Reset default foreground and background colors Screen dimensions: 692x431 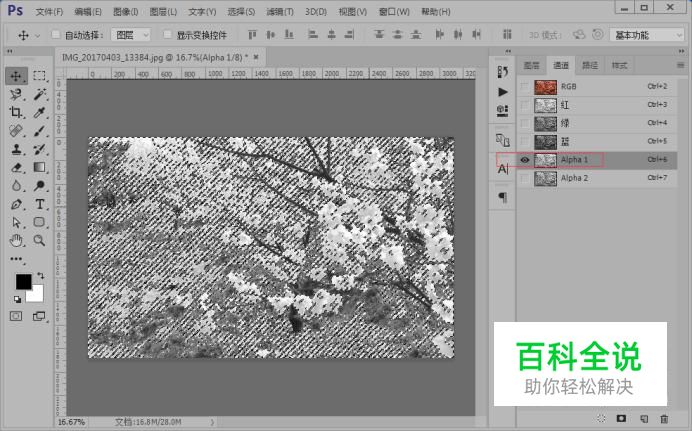[17, 300]
